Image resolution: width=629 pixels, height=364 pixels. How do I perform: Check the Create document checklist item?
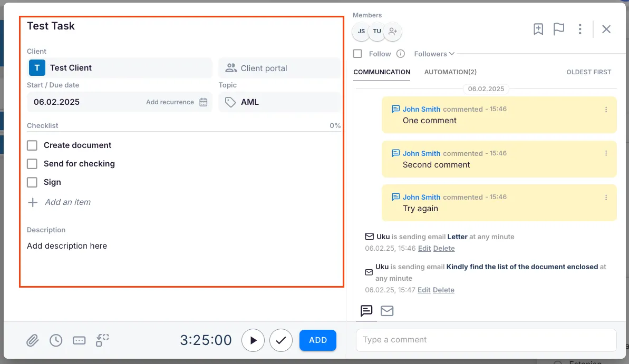(32, 145)
